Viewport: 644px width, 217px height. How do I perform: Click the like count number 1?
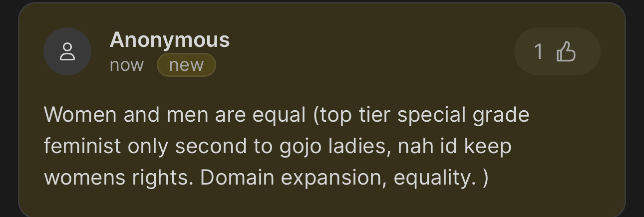(538, 51)
